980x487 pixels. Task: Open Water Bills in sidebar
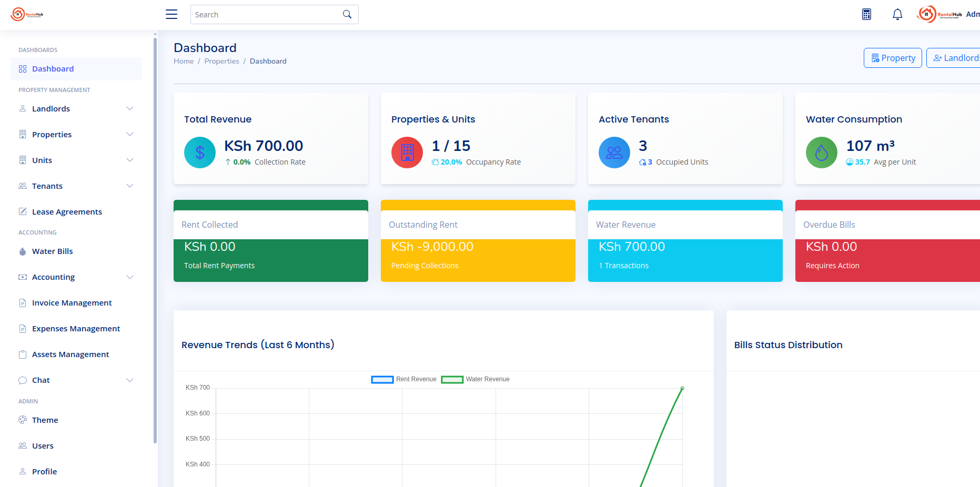click(x=52, y=251)
